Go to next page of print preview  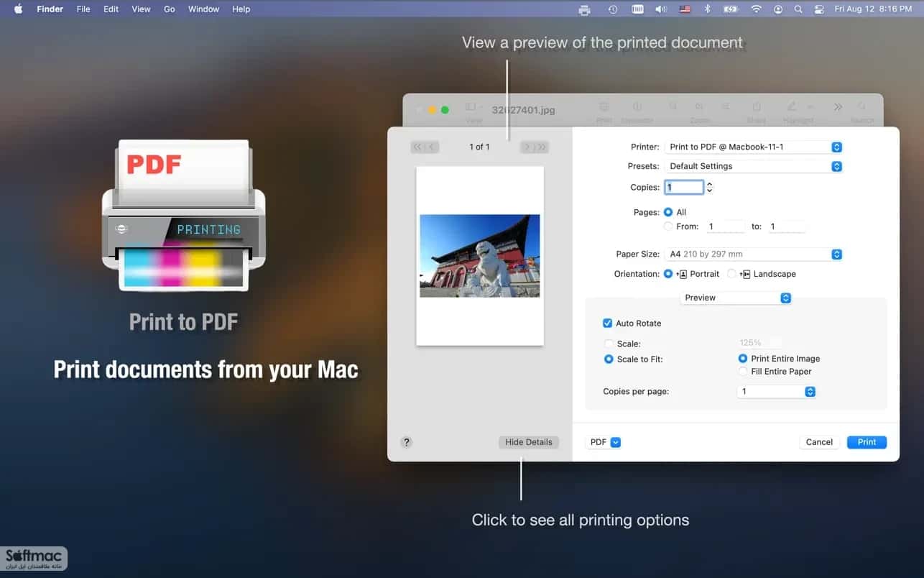coord(527,147)
